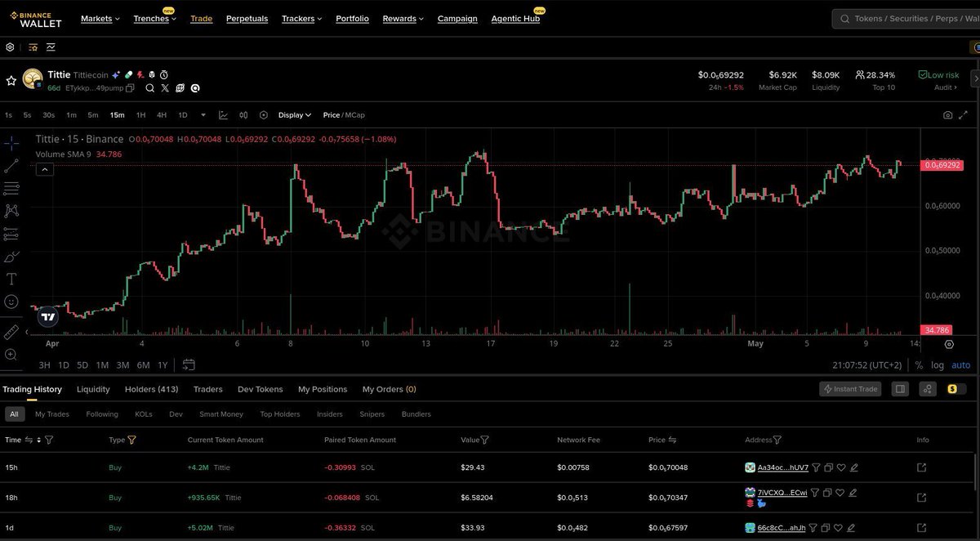The width and height of the screenshot is (980, 541).
Task: Open the forecasting and measurement tools
Action: pos(11,234)
